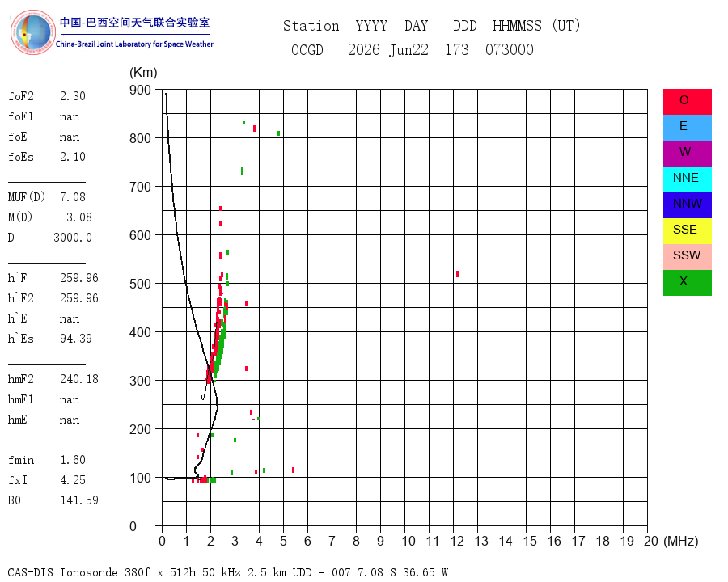Image resolution: width=728 pixels, height=582 pixels.
Task: Select the yellow SSE legend swatch
Action: point(687,231)
